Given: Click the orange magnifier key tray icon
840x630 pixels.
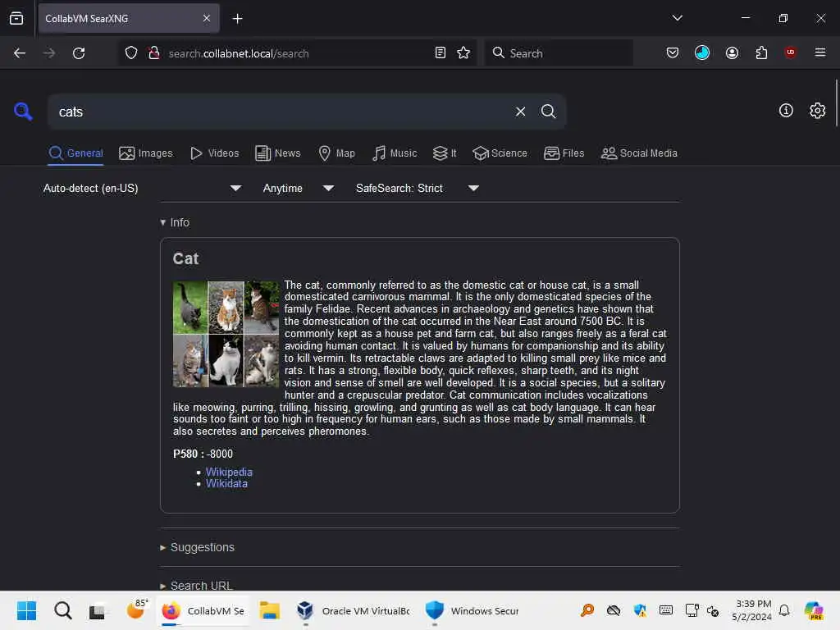Looking at the screenshot, I should [587, 610].
